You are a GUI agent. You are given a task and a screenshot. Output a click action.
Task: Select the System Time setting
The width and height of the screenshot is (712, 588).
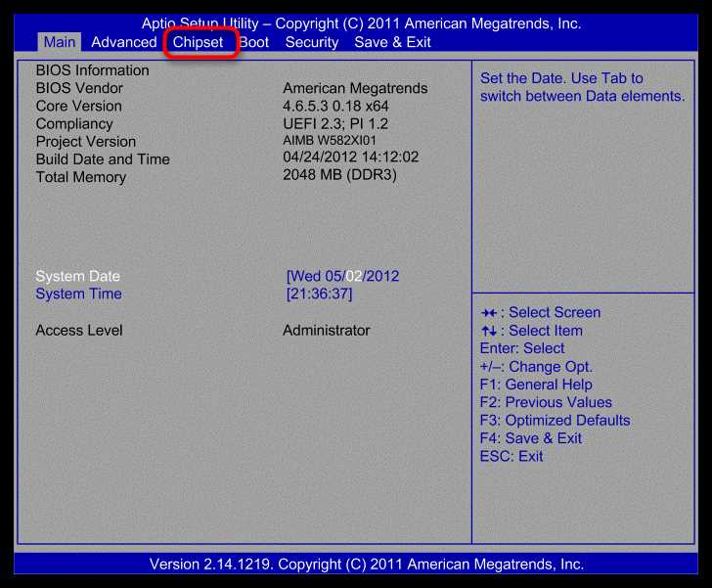78,294
